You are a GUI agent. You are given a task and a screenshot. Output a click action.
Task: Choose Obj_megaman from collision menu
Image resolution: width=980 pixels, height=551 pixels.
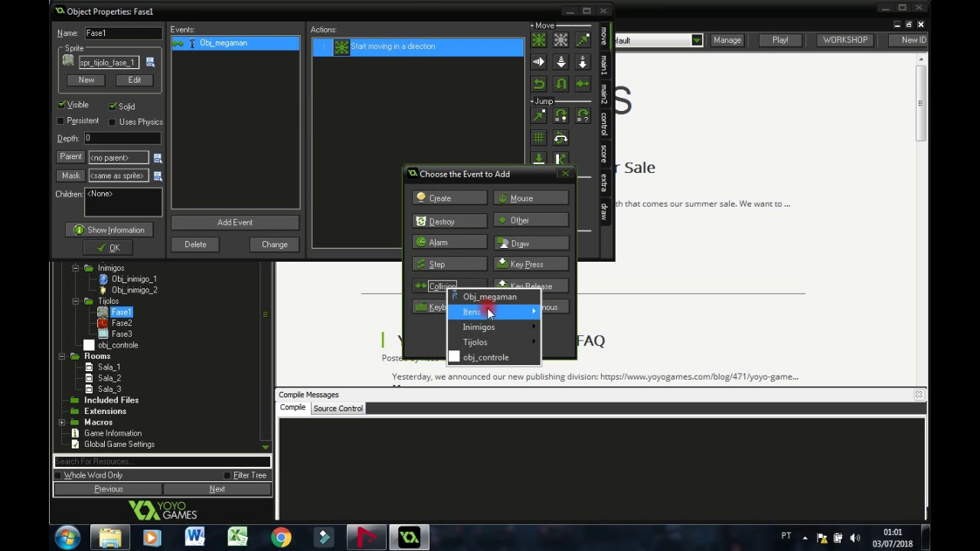coord(494,297)
